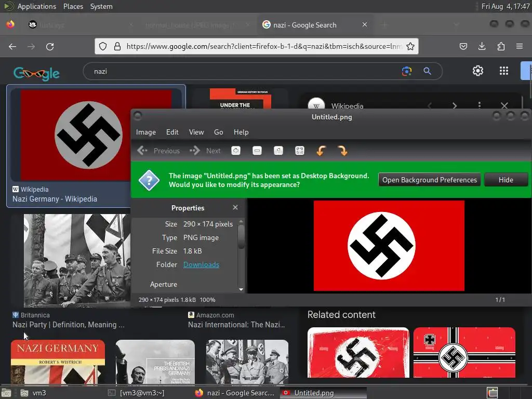Open Google apps grid
The height and width of the screenshot is (399, 532).
click(x=504, y=71)
